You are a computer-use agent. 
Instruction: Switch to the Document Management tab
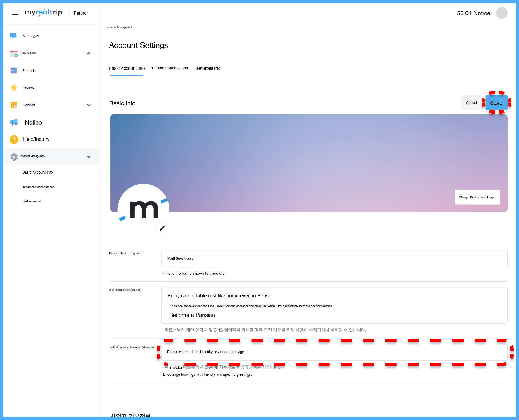170,68
